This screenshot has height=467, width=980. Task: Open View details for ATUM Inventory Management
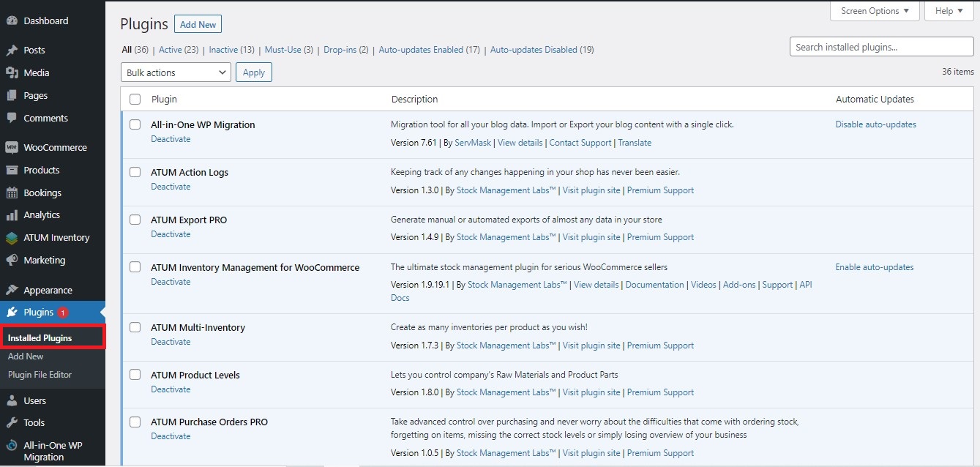[x=596, y=285]
